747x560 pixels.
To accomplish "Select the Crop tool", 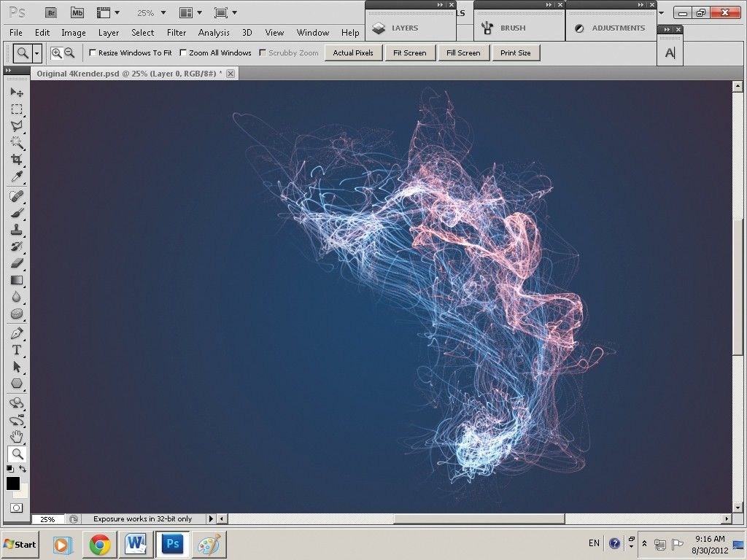I will pos(17,159).
